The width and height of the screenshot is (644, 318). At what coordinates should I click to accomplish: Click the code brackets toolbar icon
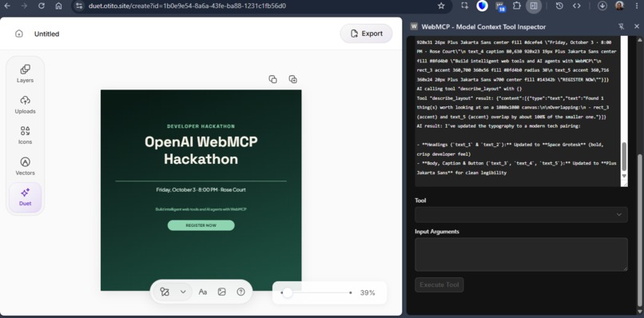(x=577, y=6)
